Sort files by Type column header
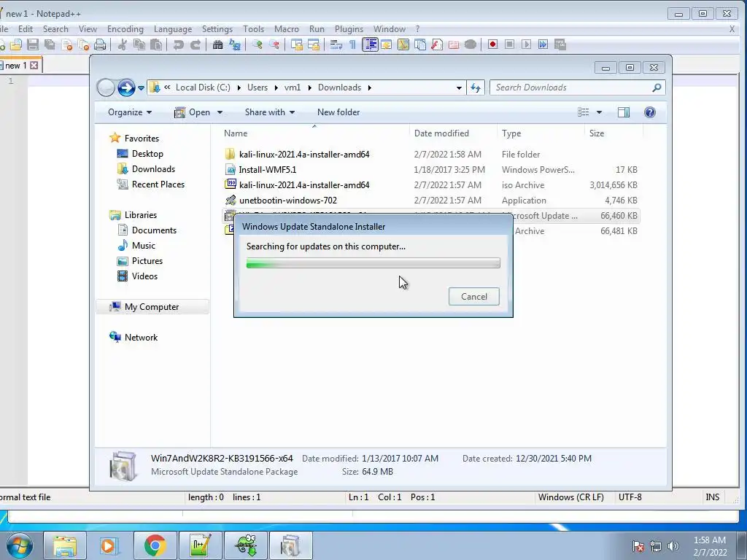The image size is (747, 560). 541,133
